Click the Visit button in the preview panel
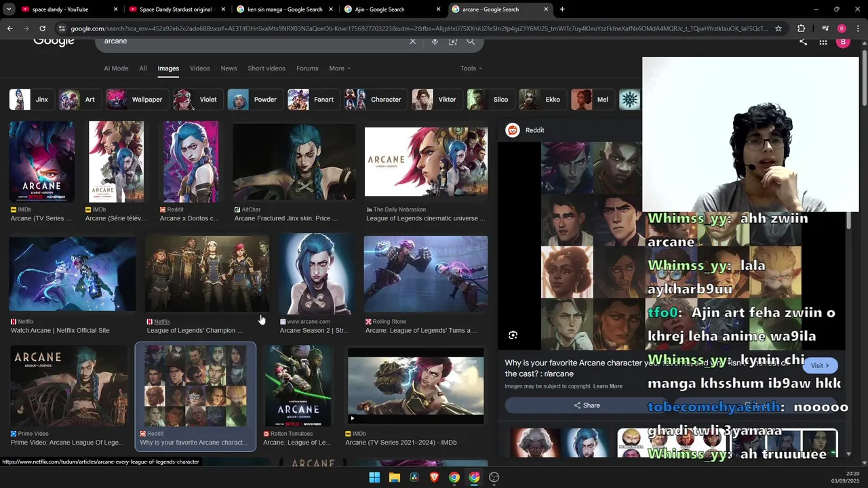This screenshot has height=488, width=868. [x=820, y=365]
